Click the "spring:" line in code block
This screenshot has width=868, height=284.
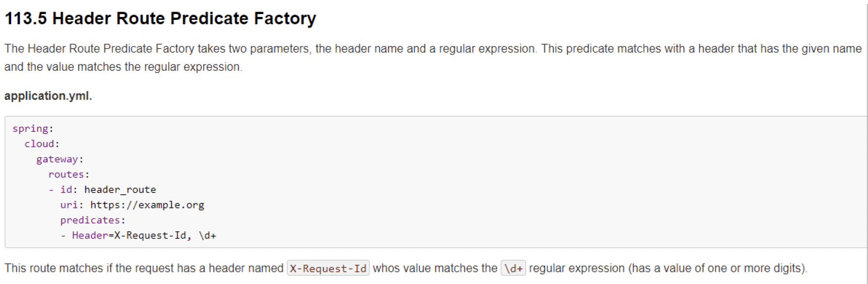tap(32, 129)
